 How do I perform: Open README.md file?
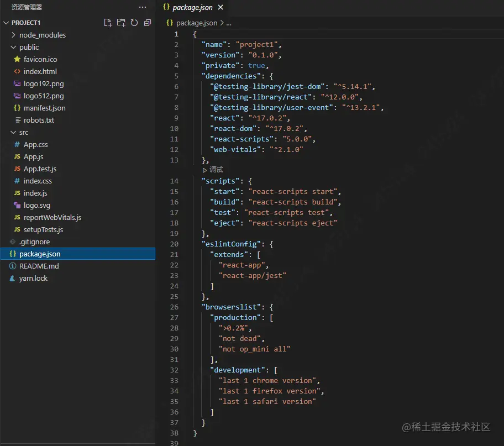(39, 266)
